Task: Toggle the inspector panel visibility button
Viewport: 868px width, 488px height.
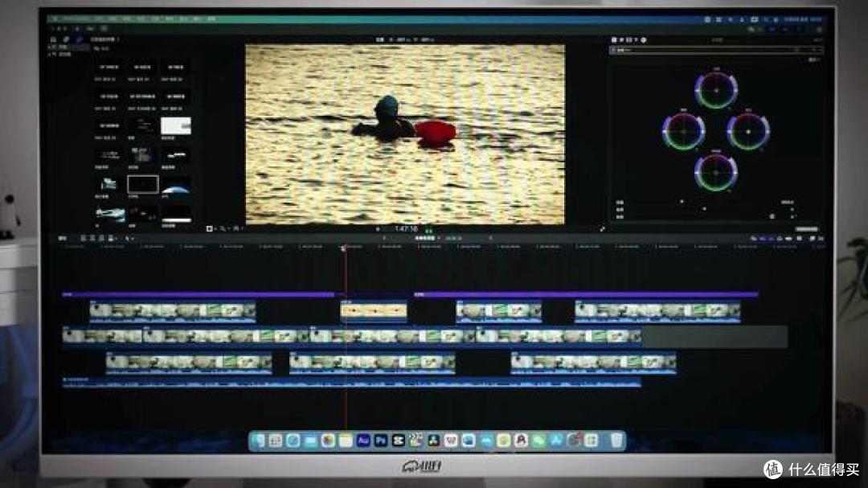Action: click(797, 30)
